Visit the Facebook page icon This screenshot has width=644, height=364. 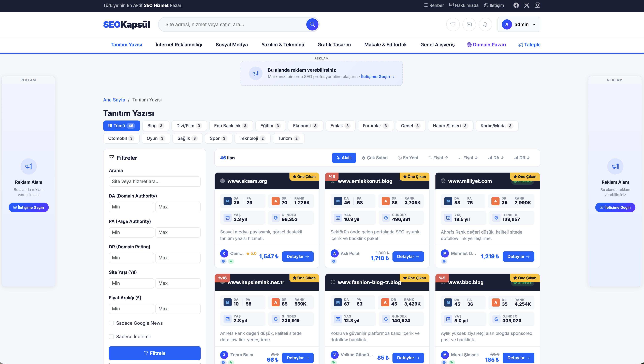coord(516,5)
